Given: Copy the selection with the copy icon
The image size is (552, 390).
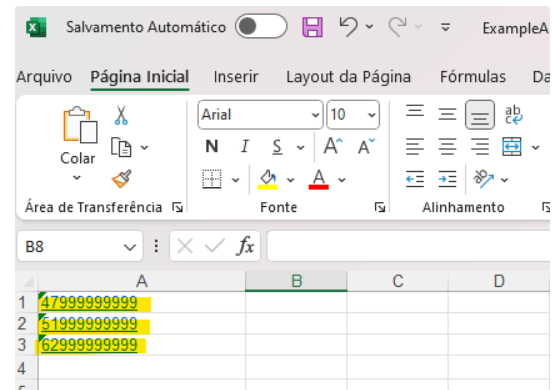Looking at the screenshot, I should point(121,147).
